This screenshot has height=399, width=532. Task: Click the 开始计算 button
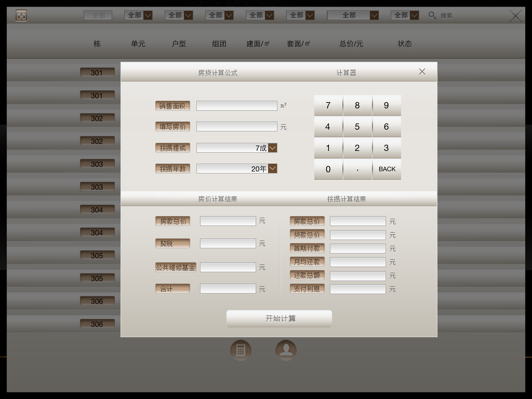click(x=279, y=318)
